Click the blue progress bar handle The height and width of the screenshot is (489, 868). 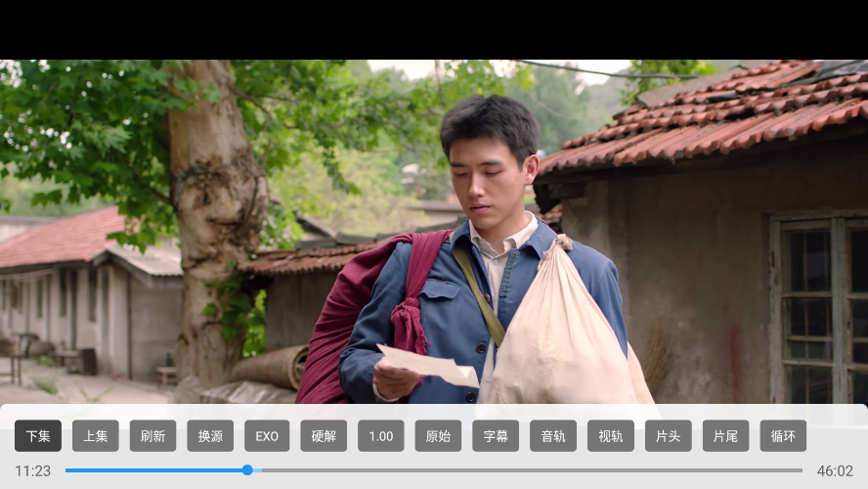click(247, 470)
